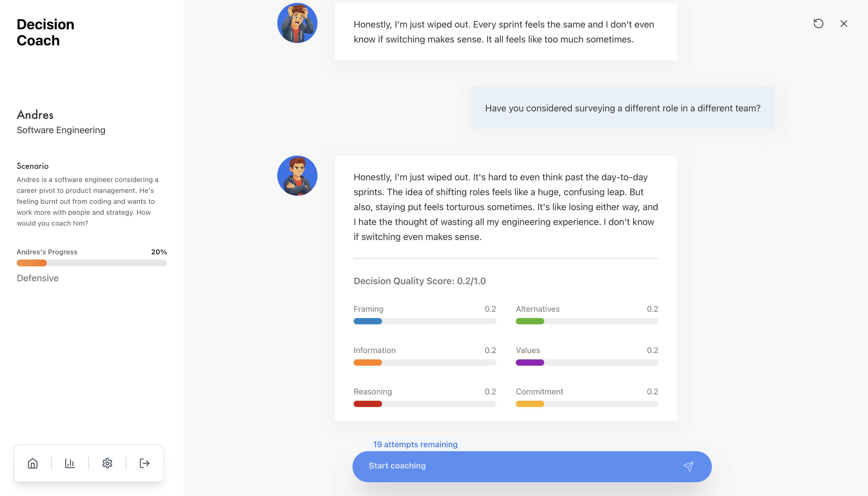This screenshot has height=496, width=868.
Task: Open the analytics bar chart icon
Action: pos(69,463)
